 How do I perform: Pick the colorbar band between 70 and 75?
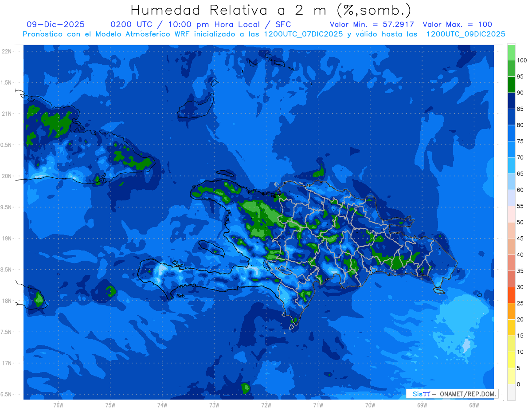click(511, 149)
